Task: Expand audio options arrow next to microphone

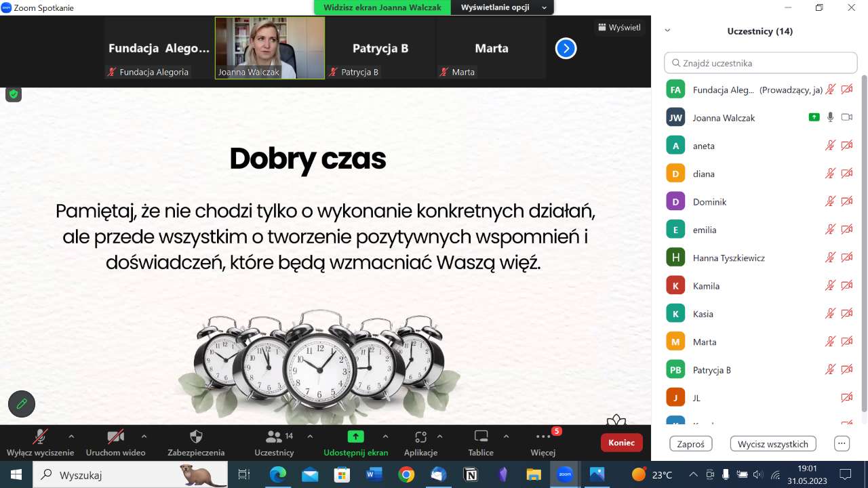Action: (71, 436)
